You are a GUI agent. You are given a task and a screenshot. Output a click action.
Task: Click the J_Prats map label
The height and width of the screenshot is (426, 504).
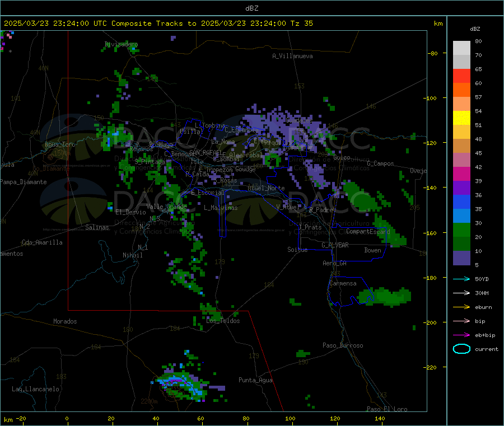pyautogui.click(x=310, y=227)
